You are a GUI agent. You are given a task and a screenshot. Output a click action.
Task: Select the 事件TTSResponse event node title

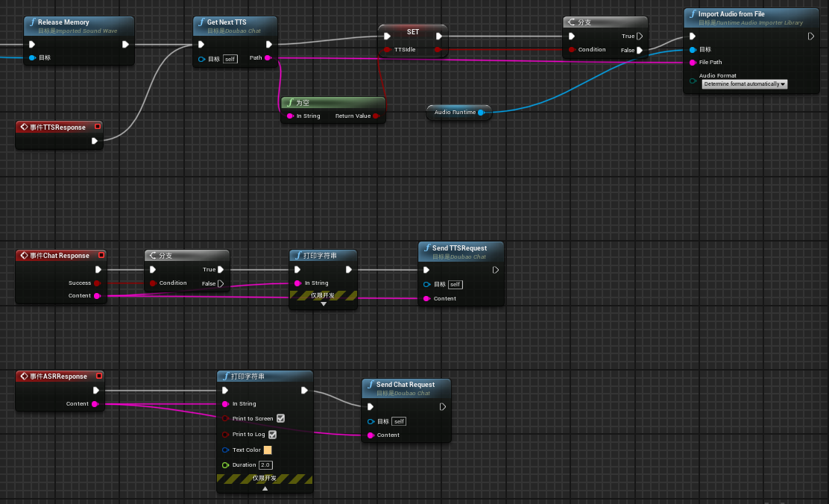[x=57, y=127]
